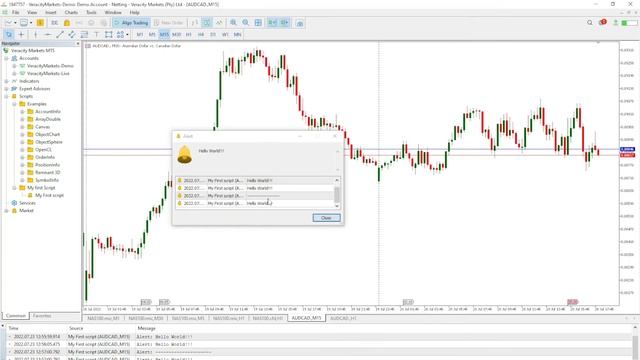The height and width of the screenshot is (360, 640).
Task: Click the Time column header
Action: coord(13,328)
